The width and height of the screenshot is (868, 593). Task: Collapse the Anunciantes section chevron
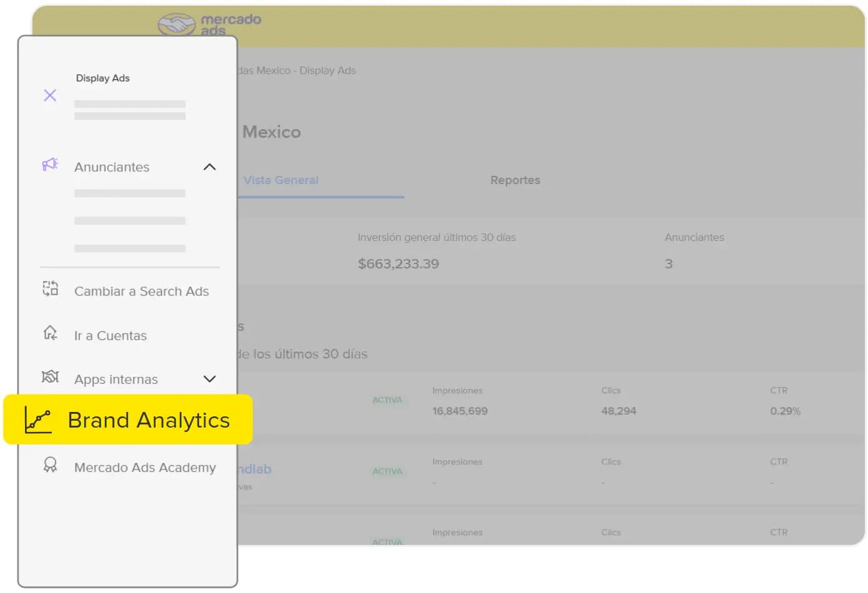(x=210, y=167)
